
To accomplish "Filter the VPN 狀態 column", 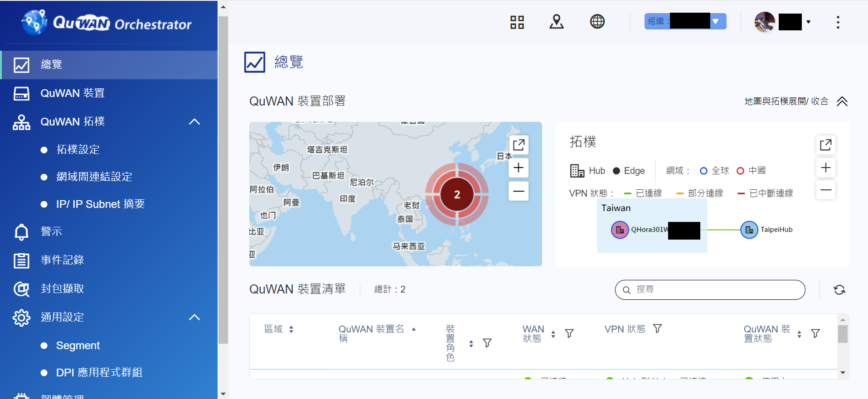I will pos(657,329).
